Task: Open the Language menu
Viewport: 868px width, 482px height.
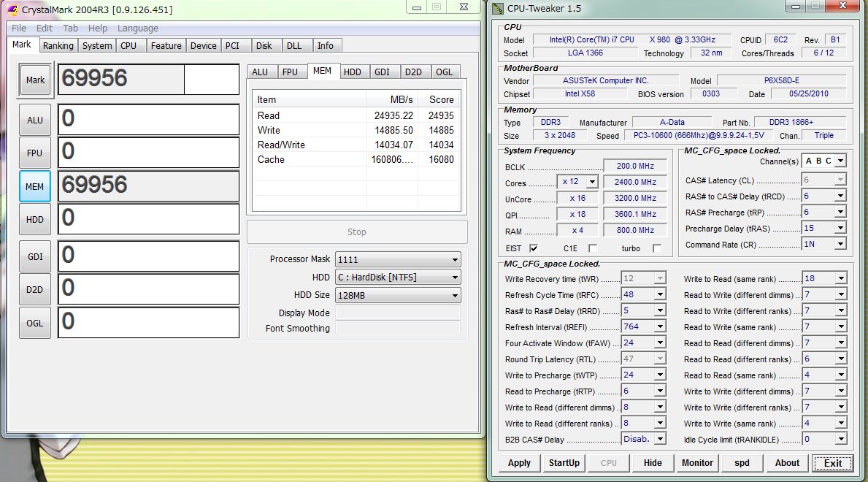Action: [138, 28]
